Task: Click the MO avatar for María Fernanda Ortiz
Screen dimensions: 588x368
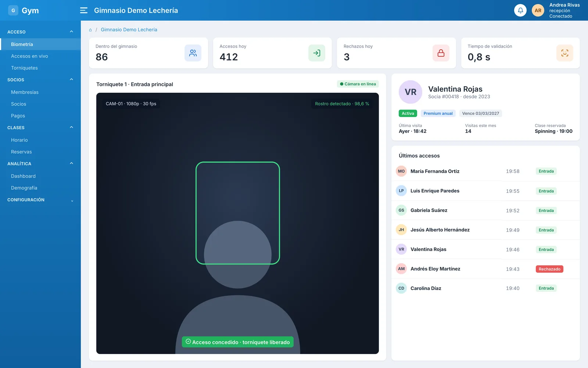Action: point(401,171)
